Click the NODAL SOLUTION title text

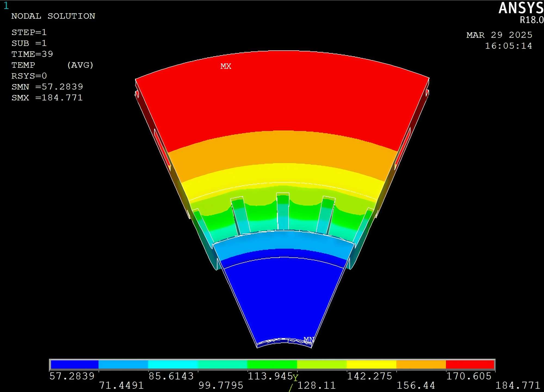pyautogui.click(x=53, y=16)
